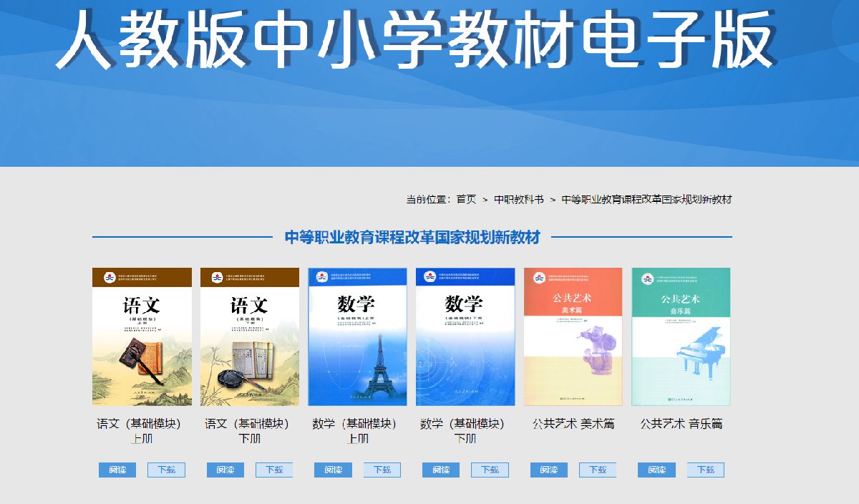The height and width of the screenshot is (504, 859).
Task: Open 语文 基础模块 下册 book cover
Action: (x=250, y=337)
